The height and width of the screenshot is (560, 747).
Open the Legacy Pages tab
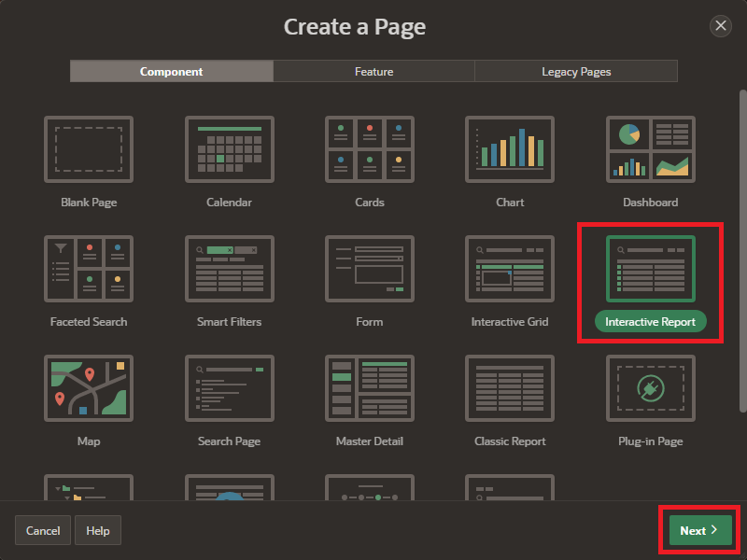click(x=576, y=72)
